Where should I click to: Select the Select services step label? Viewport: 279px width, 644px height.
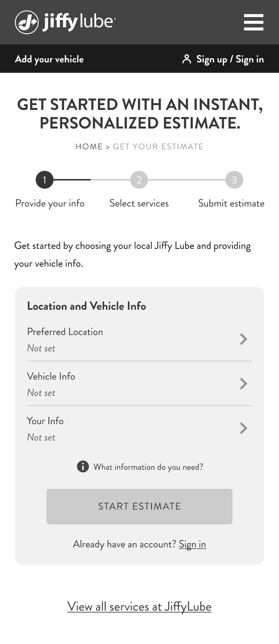[139, 203]
